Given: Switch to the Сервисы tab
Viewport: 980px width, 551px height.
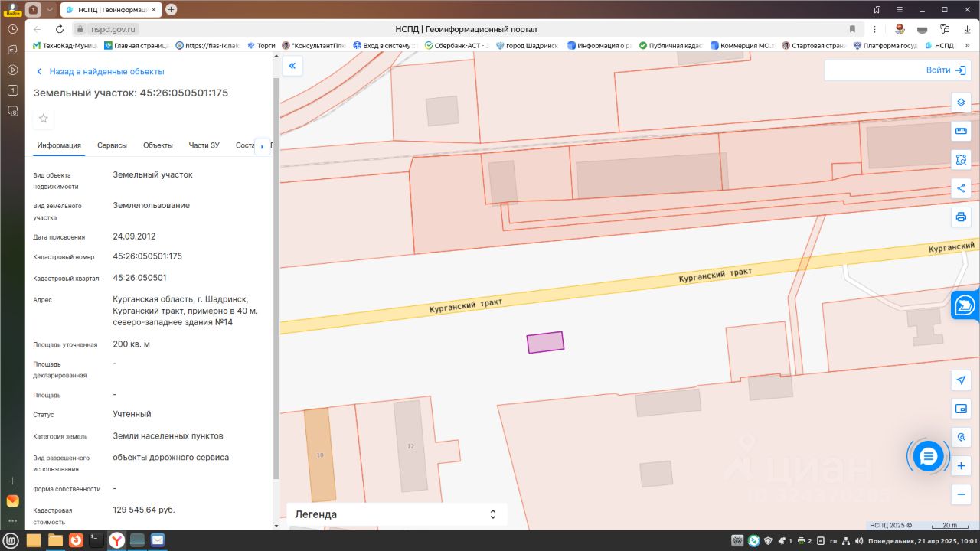Looking at the screenshot, I should [x=112, y=145].
